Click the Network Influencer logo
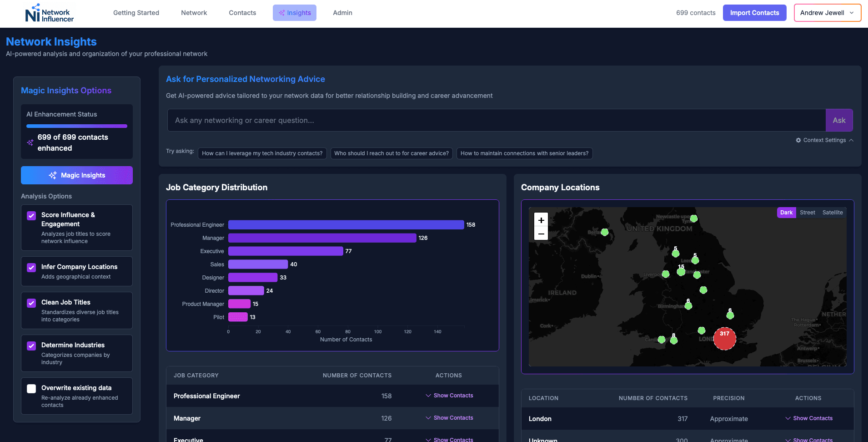Viewport: 868px width, 442px height. [x=49, y=14]
